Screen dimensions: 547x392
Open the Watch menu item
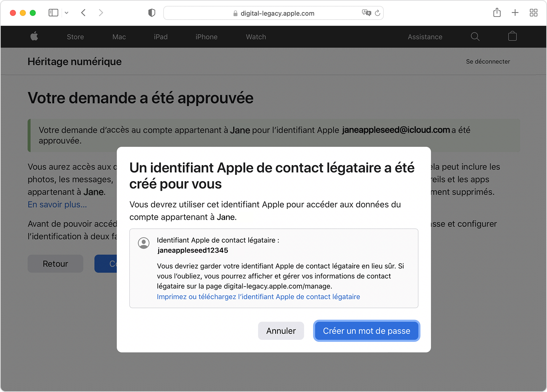tap(256, 37)
